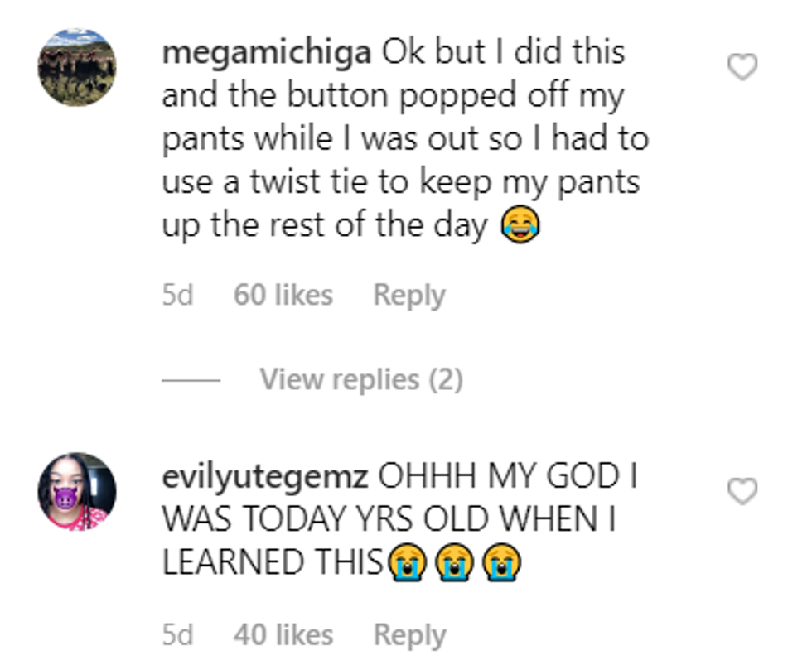Viewport: 812px width, 660px height.
Task: Reply to megamichiga's comment
Action: coord(409,295)
